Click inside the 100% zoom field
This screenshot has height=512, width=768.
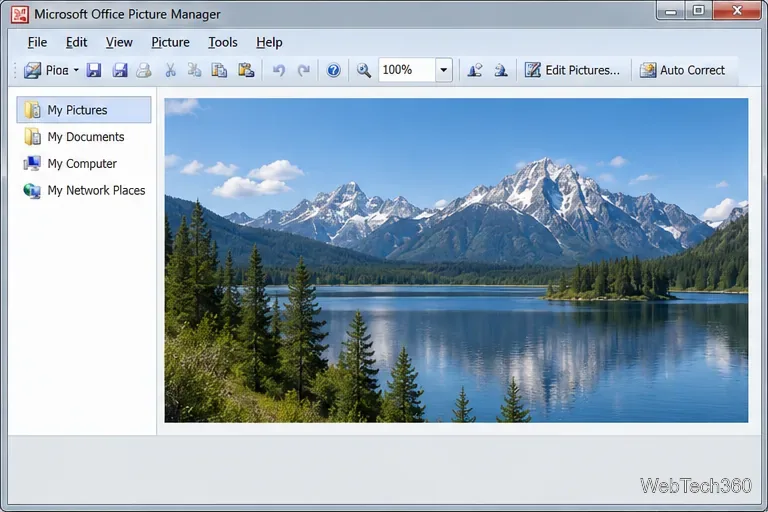click(406, 70)
